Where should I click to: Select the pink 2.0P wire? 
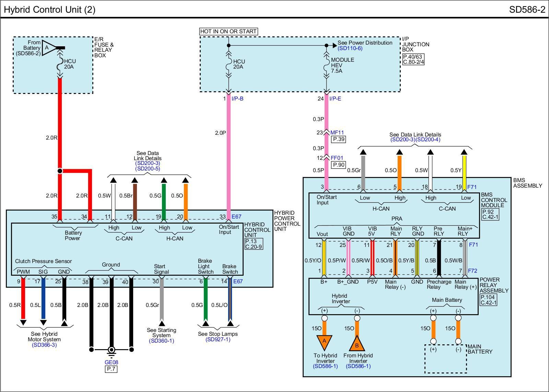228,154
